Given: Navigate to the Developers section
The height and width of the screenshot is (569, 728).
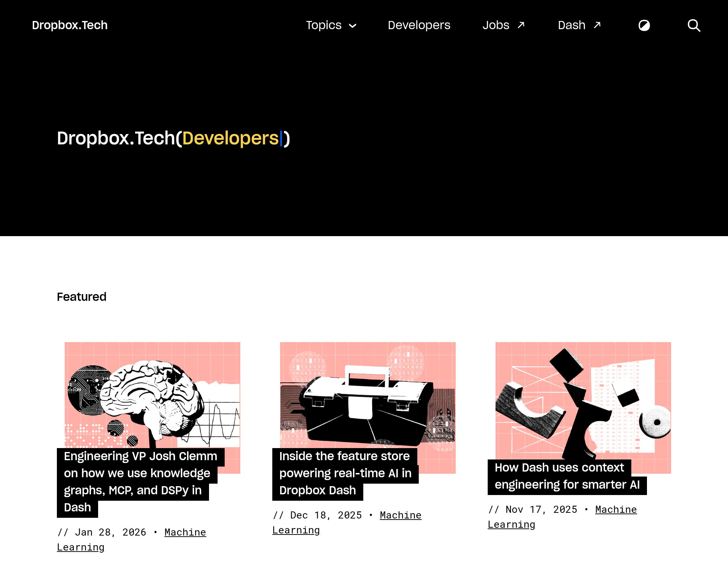Looking at the screenshot, I should coord(419,25).
